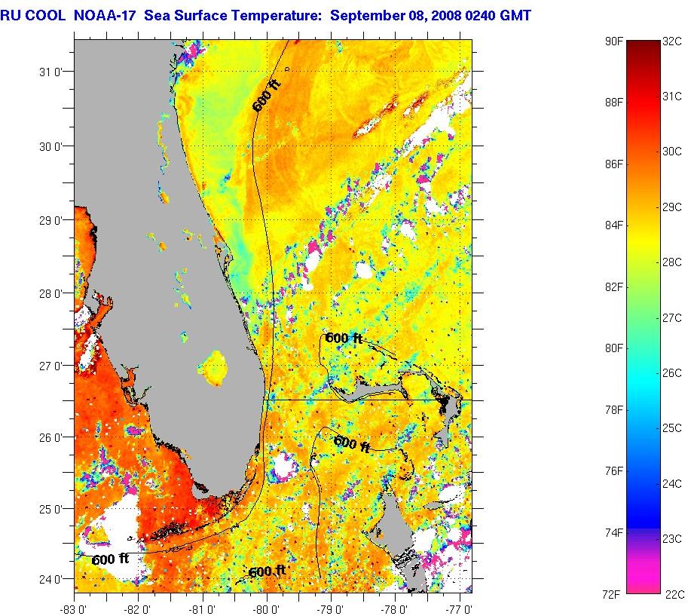688x616 pixels.
Task: Click the '-83 0'' longitude label
Action: (x=73, y=609)
